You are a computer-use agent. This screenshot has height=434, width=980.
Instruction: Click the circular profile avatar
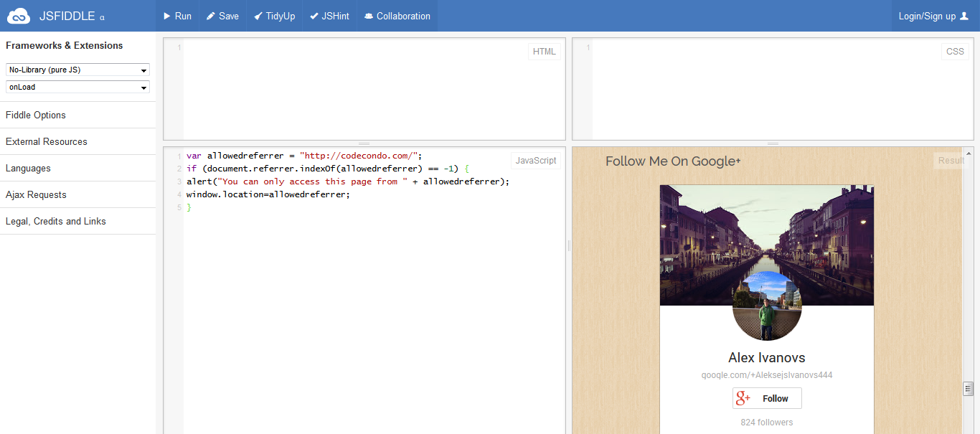767,306
